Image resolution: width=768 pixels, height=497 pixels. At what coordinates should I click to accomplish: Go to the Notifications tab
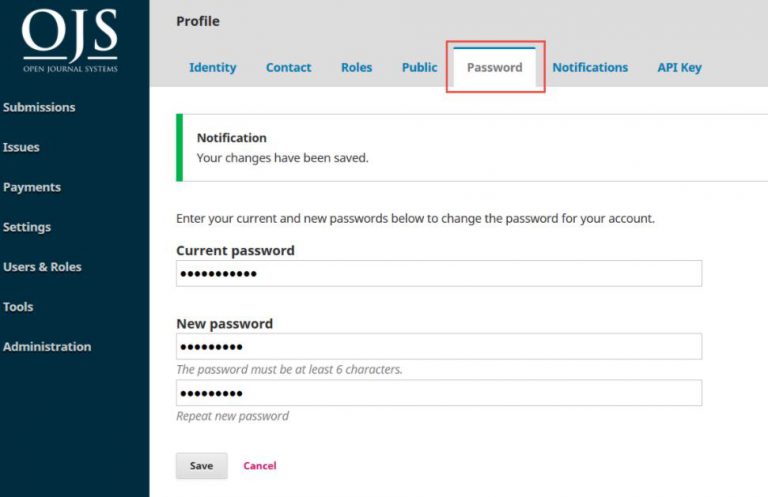point(590,68)
